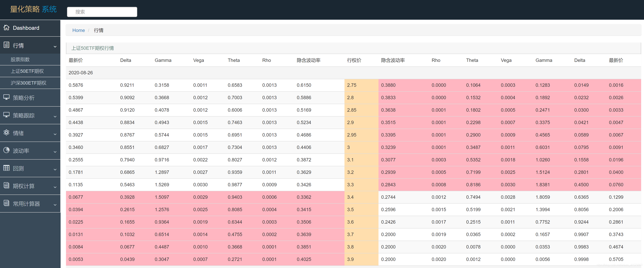Click the Home breadcrumb link
644x268 pixels.
tap(78, 30)
